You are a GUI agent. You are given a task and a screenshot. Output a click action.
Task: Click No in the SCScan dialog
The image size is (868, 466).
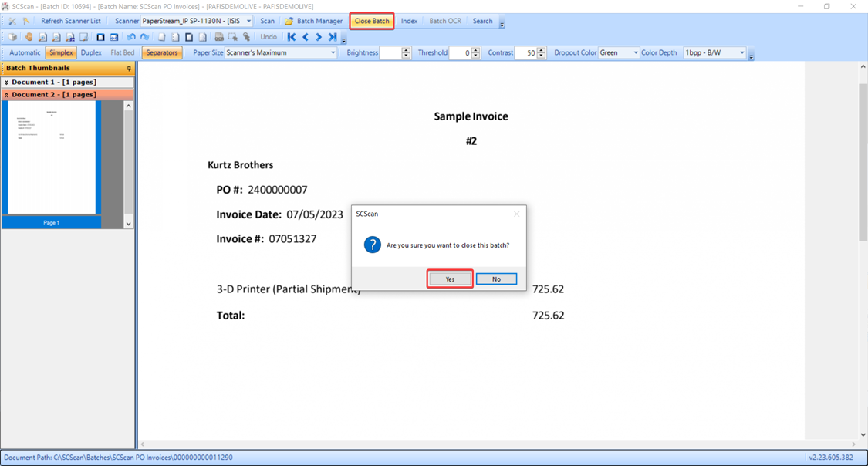point(496,279)
